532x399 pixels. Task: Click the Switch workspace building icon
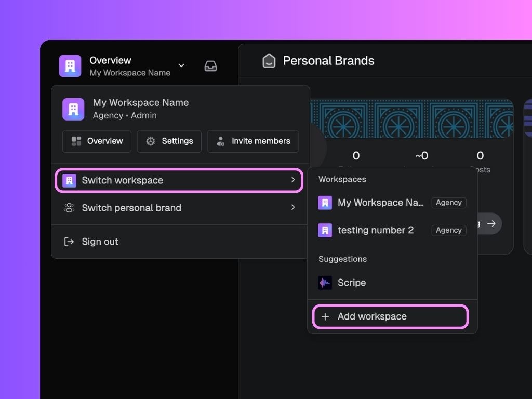click(x=69, y=180)
